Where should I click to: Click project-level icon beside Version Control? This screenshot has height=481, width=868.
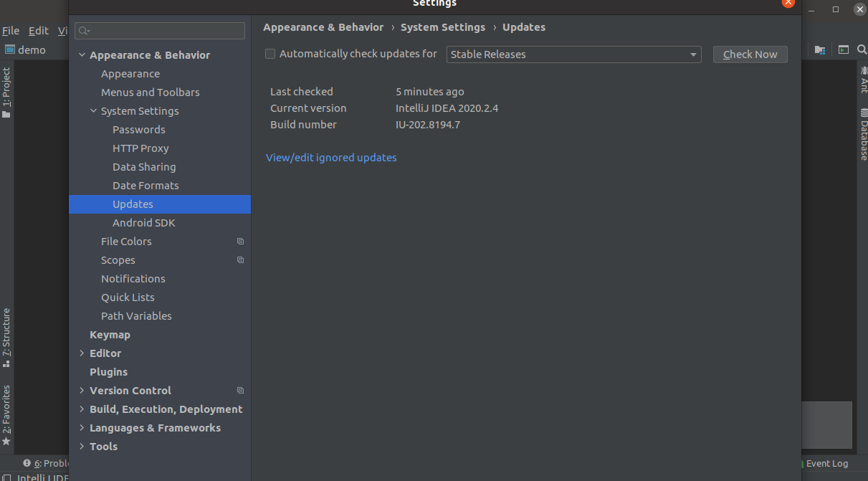pyautogui.click(x=240, y=391)
